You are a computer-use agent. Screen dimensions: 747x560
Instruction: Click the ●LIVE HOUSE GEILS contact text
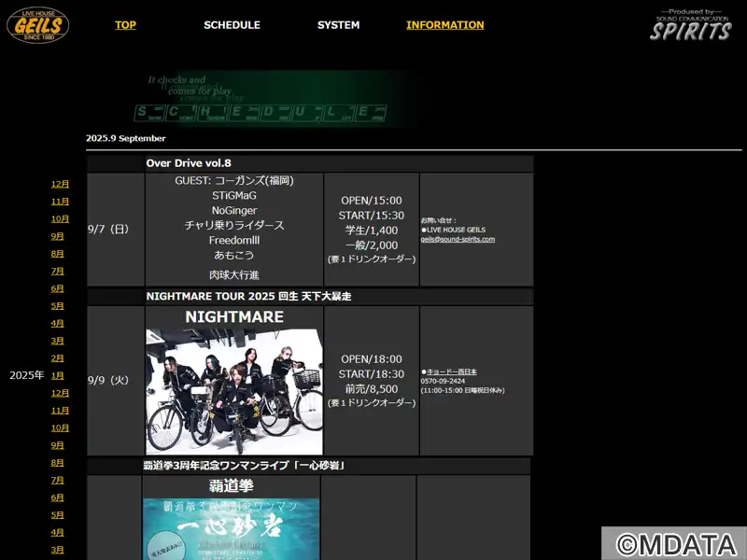coord(453,230)
